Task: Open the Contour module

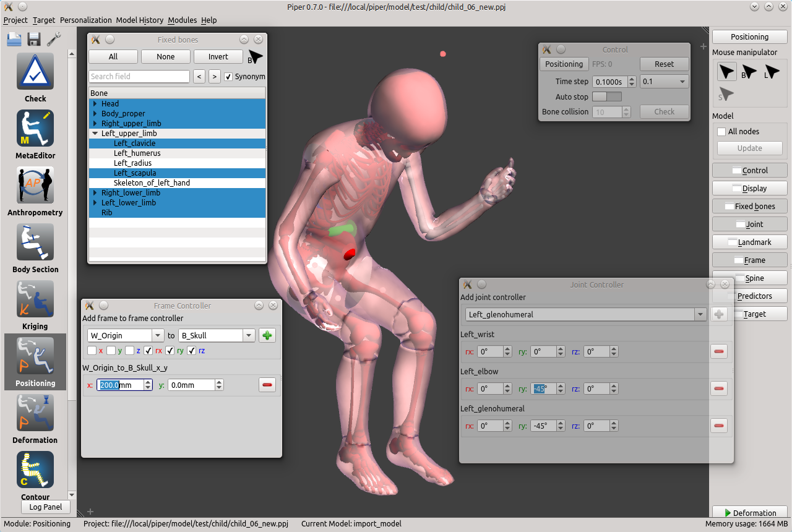Action: (x=35, y=470)
